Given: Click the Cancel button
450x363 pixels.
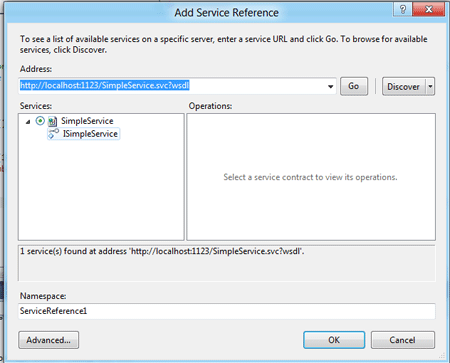Looking at the screenshot, I should (403, 340).
